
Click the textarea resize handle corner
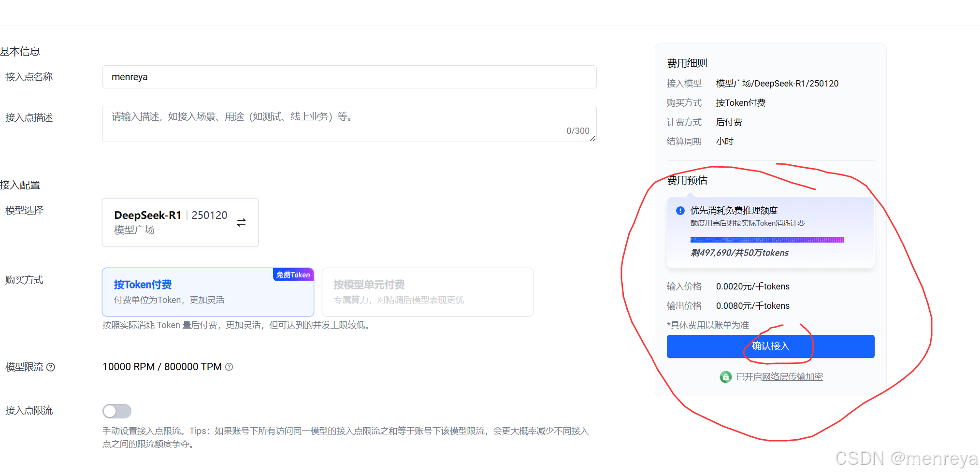tap(592, 138)
